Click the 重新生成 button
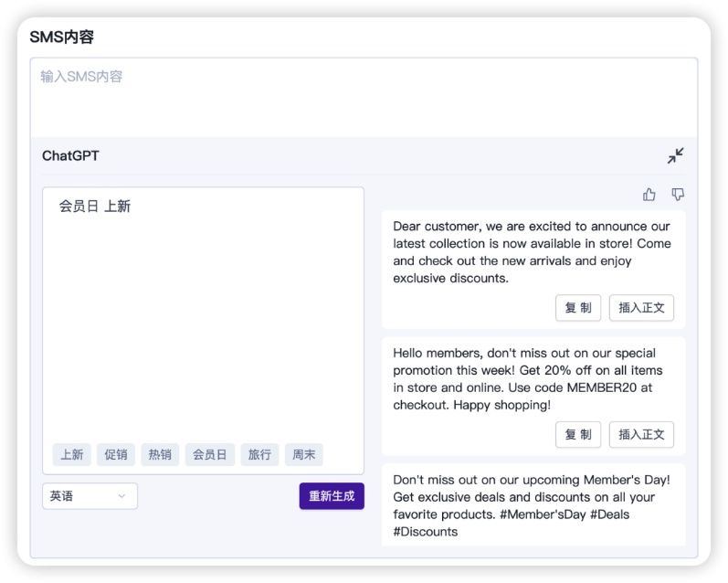The image size is (728, 583). (332, 496)
